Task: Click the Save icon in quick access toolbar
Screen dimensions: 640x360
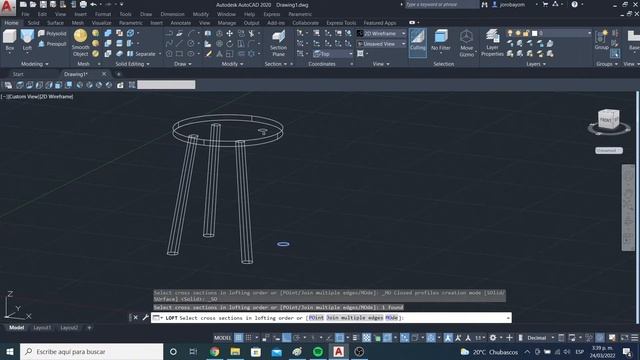Action: point(43,4)
